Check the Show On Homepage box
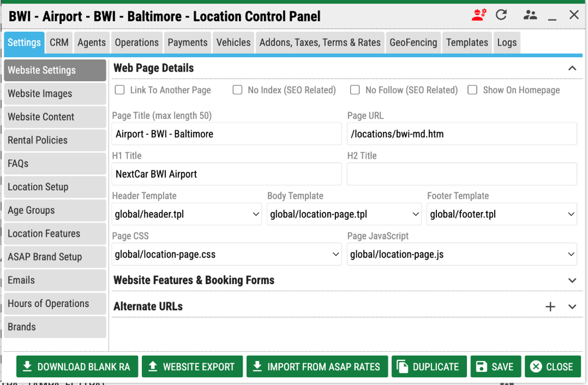 (x=473, y=90)
